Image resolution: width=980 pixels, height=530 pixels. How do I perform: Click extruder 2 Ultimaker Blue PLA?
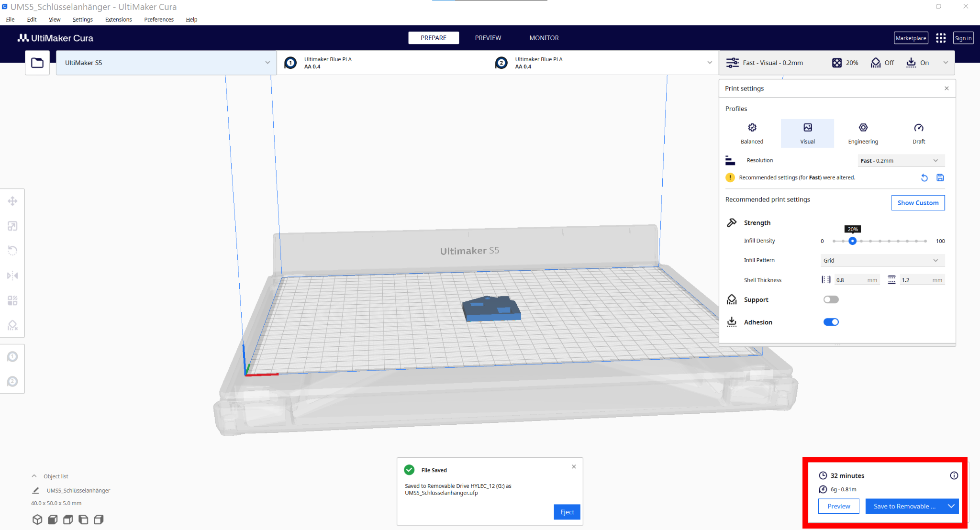coord(539,63)
